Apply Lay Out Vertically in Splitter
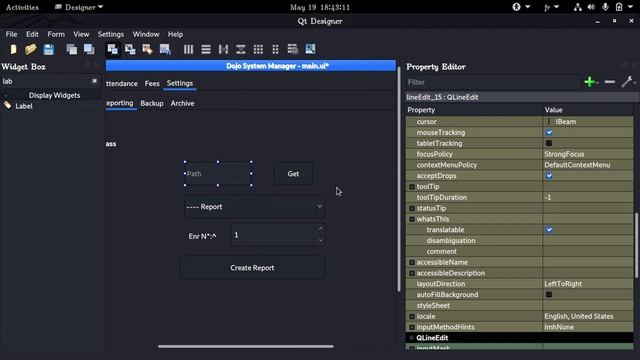 (241, 49)
